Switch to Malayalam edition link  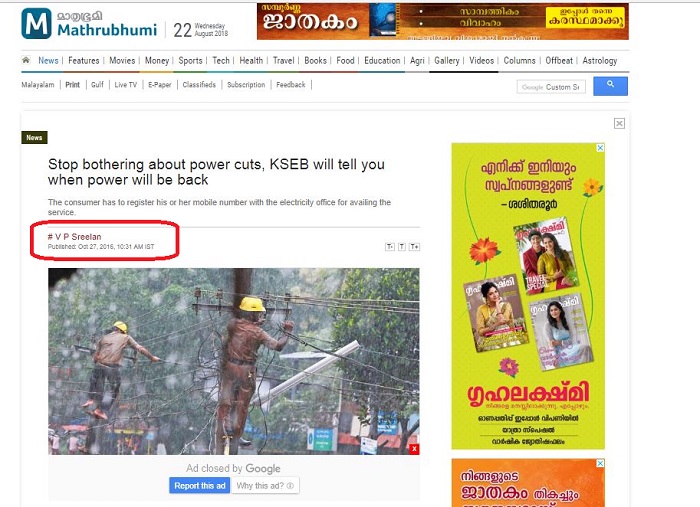pos(38,85)
